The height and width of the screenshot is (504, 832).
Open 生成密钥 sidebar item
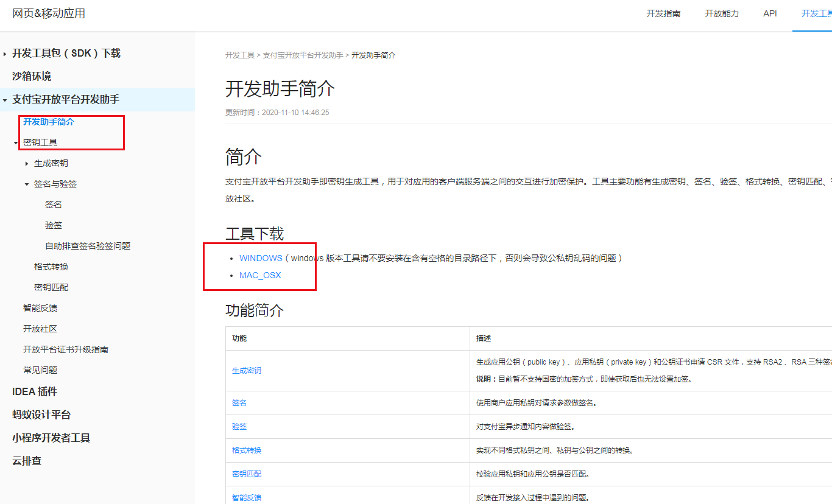[51, 164]
